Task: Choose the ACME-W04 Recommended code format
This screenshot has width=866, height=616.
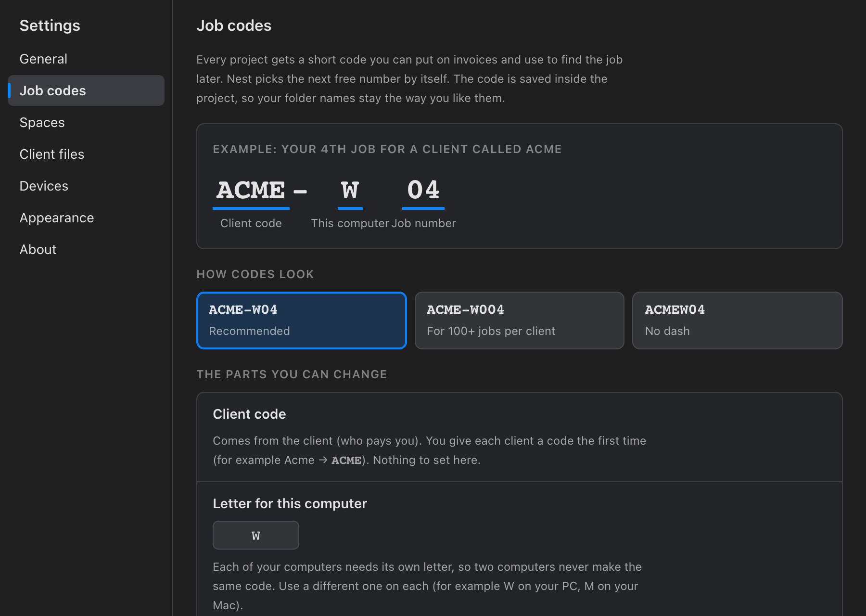Action: (302, 321)
